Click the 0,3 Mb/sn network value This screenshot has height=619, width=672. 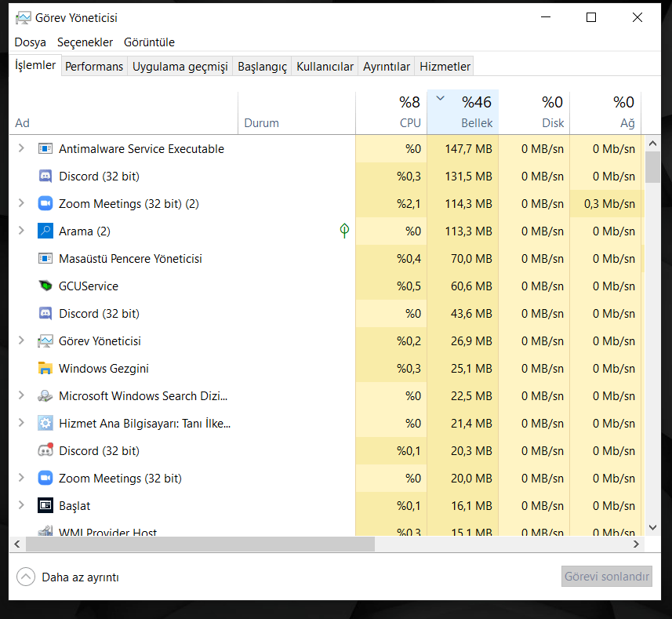(609, 204)
